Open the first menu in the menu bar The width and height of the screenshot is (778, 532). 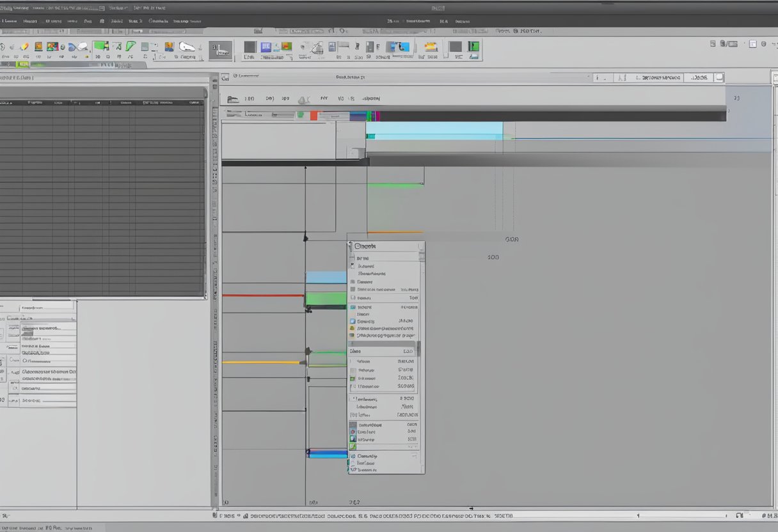point(10,21)
